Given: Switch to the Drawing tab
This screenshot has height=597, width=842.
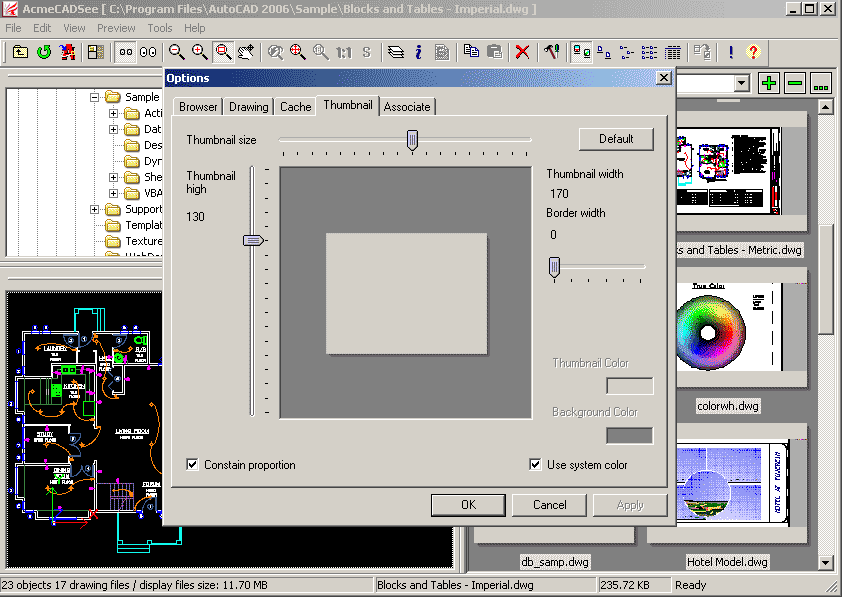Looking at the screenshot, I should [x=249, y=107].
